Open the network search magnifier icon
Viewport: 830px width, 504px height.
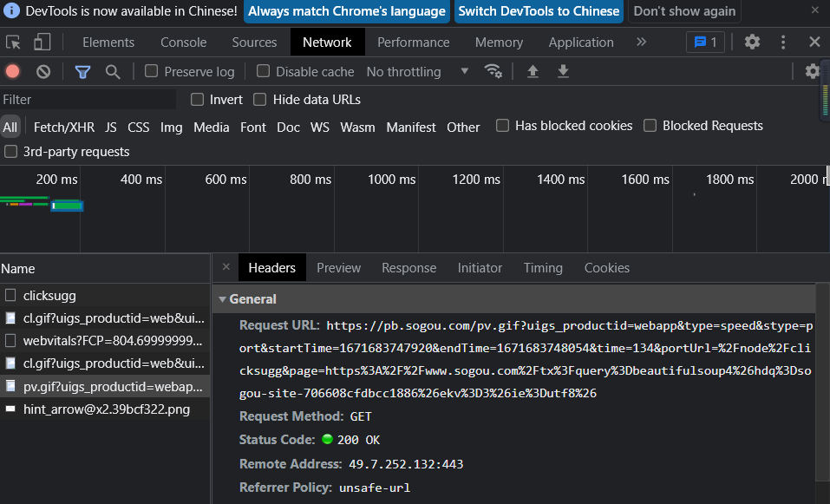click(112, 71)
